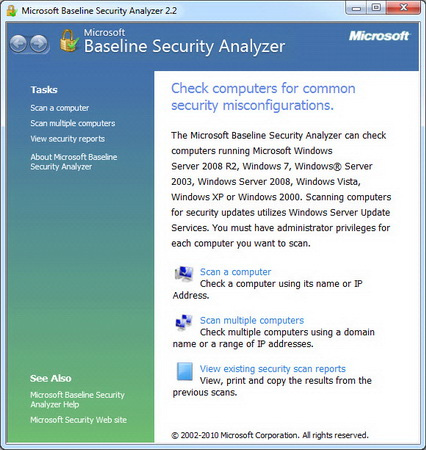Click the Scan a computer monitor icon
The image size is (426, 450).
[184, 273]
